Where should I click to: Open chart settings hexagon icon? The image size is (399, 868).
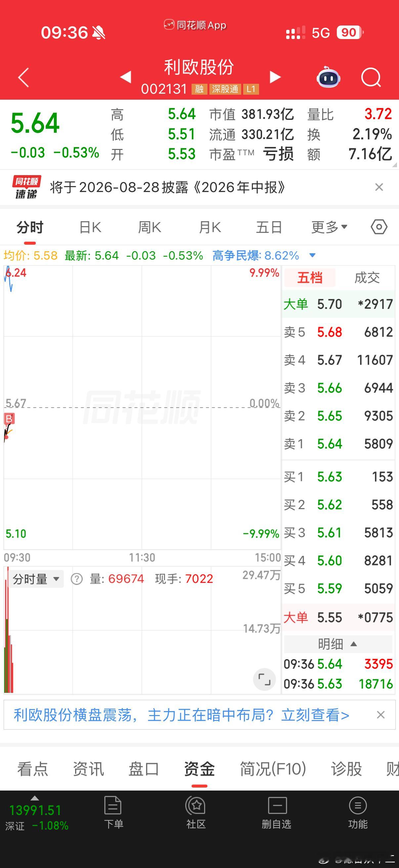tap(379, 227)
